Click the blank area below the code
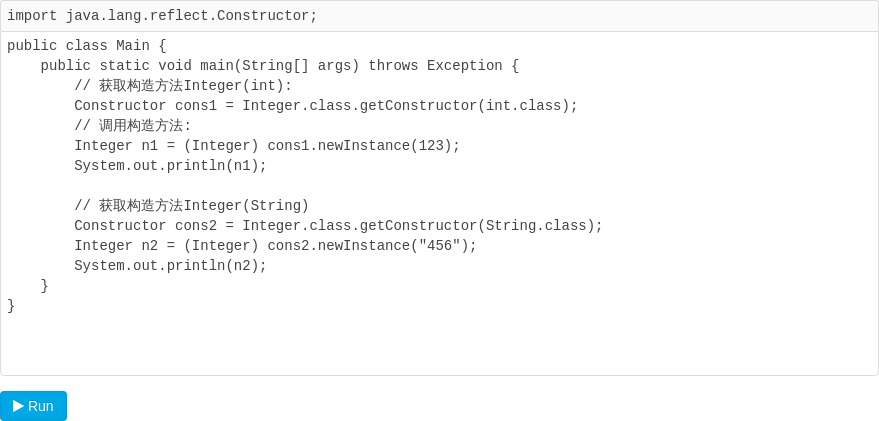Viewport: 879px width, 421px height. point(440,345)
